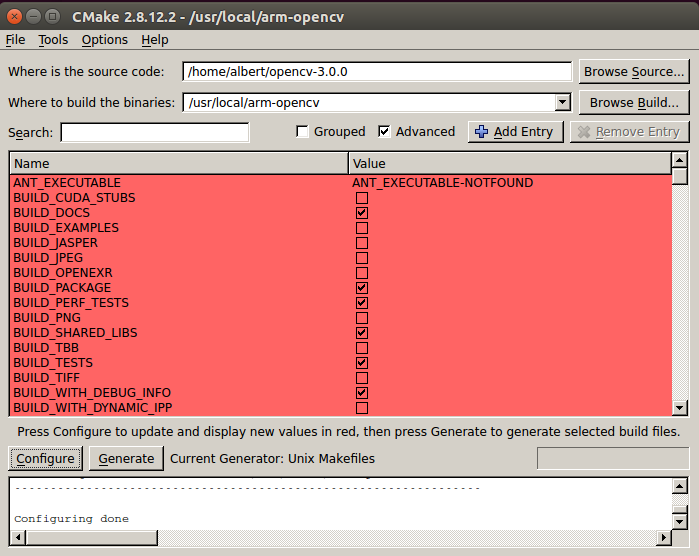Expand the build binaries path dropdown
The width and height of the screenshot is (699, 556).
pos(563,103)
